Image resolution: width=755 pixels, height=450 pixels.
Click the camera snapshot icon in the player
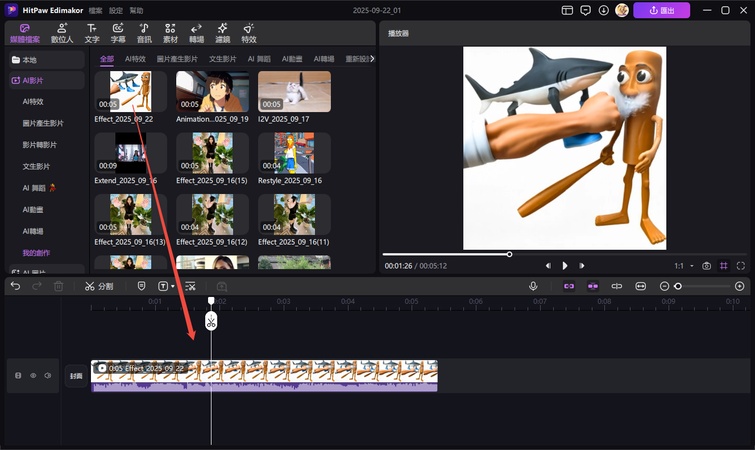point(706,266)
